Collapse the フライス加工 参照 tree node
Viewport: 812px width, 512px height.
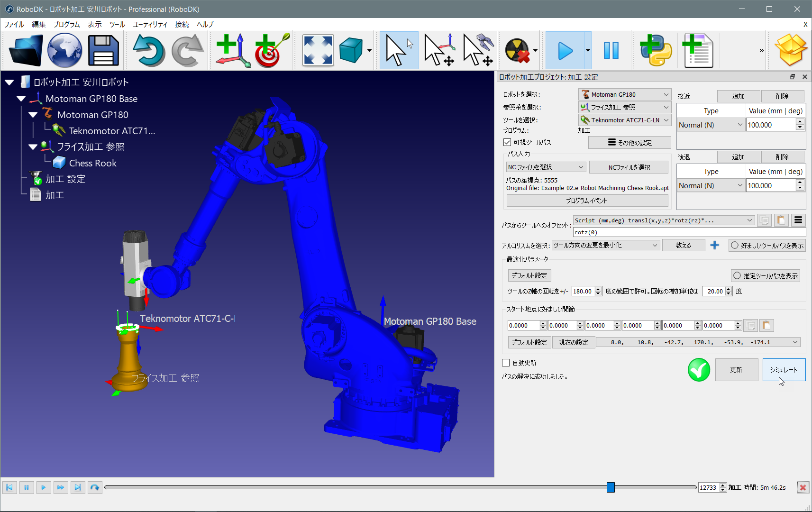[33, 147]
